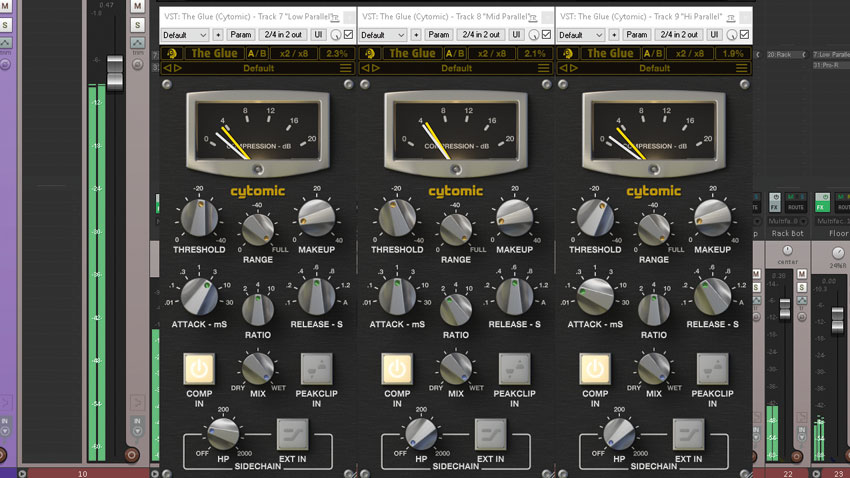Uncheck bypass checkbox for Track 7 Low Parallel
Image resolution: width=850 pixels, height=478 pixels.
tap(349, 35)
